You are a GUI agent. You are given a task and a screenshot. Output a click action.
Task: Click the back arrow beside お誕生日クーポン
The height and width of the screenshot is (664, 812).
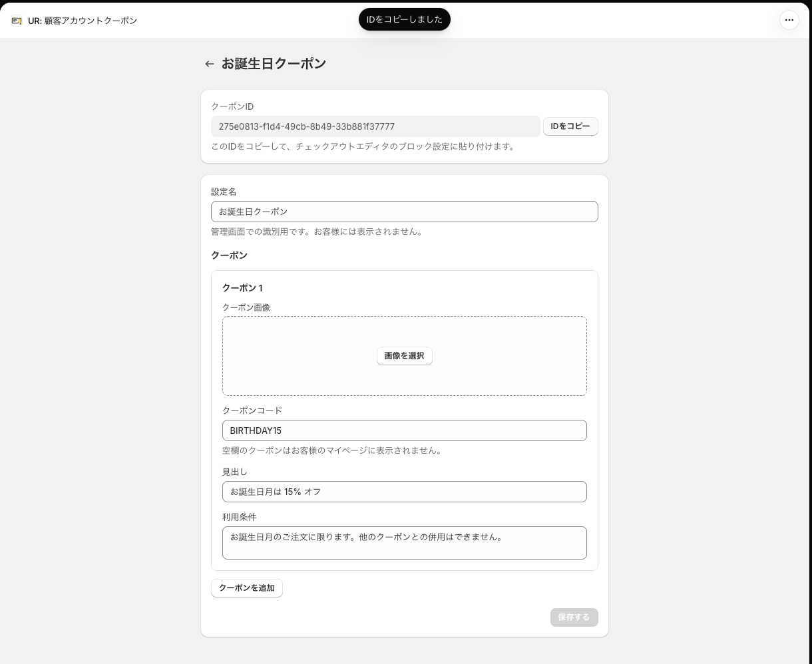pos(210,64)
